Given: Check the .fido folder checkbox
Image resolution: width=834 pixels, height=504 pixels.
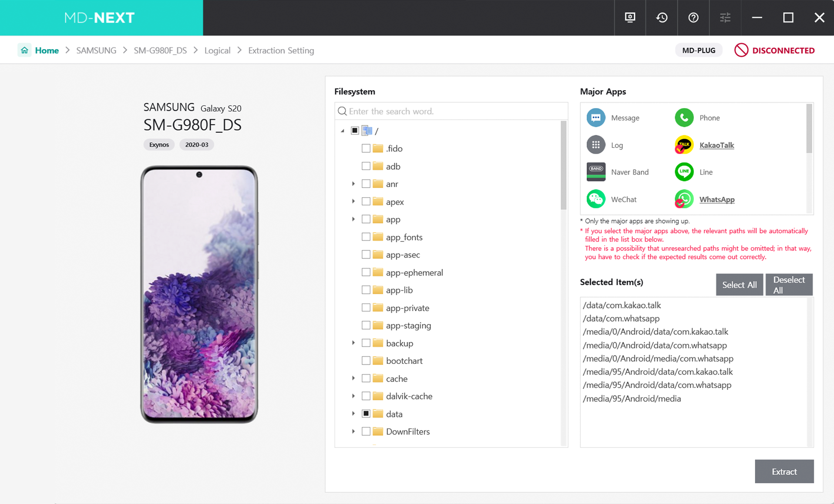Looking at the screenshot, I should point(366,148).
